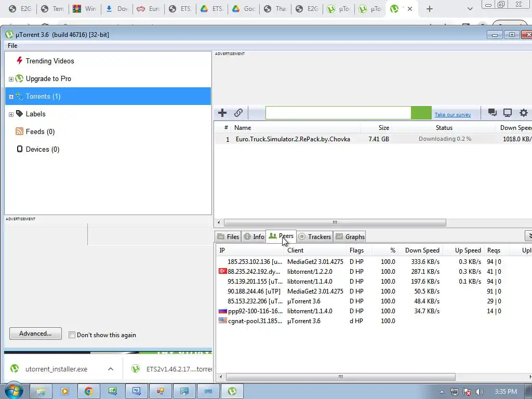Select peer cgnat-pool.31.185 row

(x=373, y=321)
